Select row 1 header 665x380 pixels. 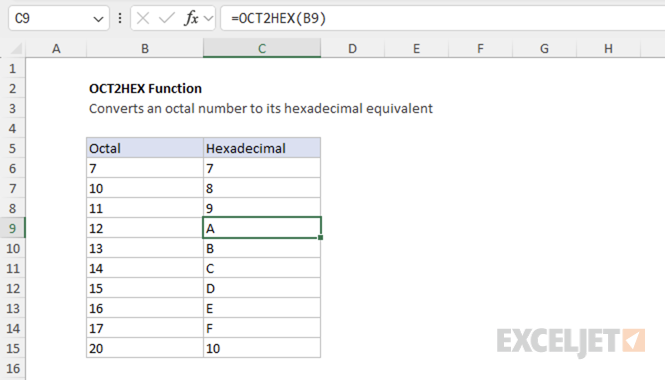(13, 68)
